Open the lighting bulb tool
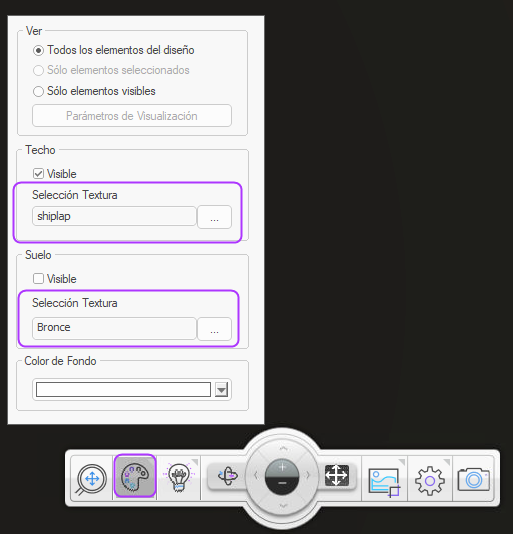The height and width of the screenshot is (534, 513). click(179, 477)
